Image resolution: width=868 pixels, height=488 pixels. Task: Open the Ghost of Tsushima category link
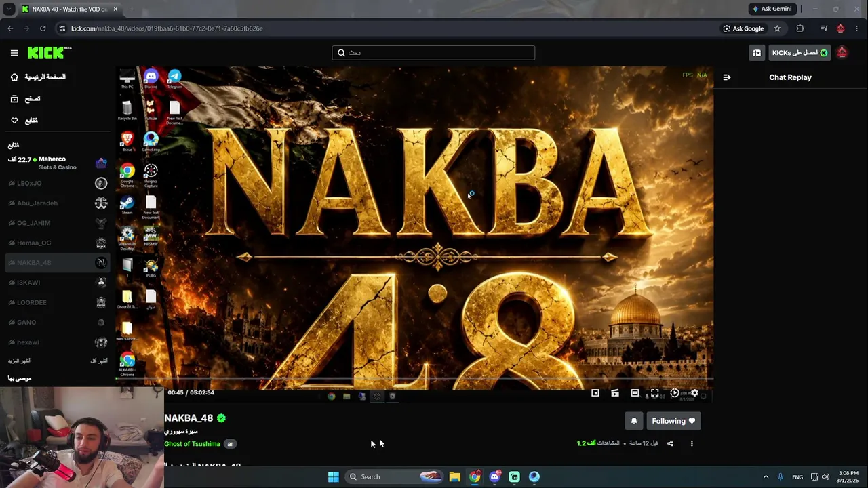click(x=192, y=444)
